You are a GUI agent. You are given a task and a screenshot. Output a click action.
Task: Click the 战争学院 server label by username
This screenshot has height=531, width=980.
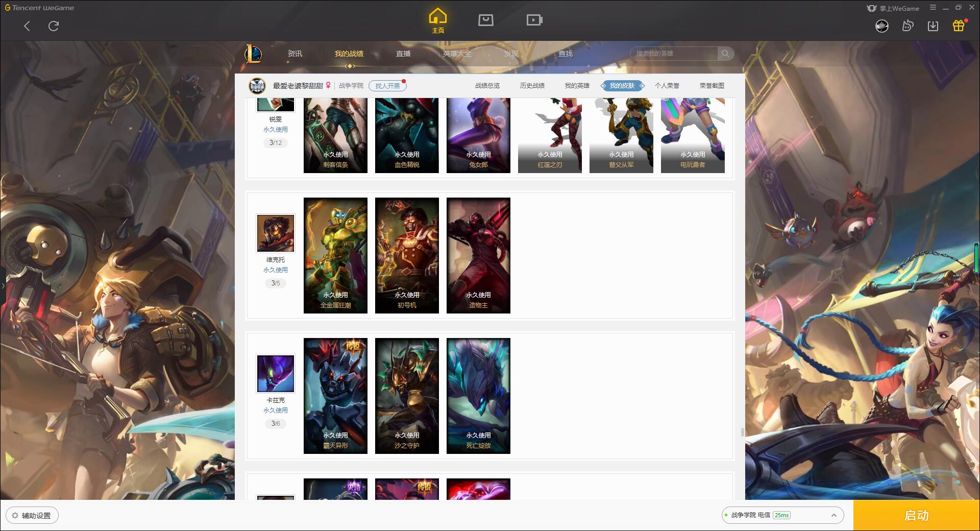351,86
